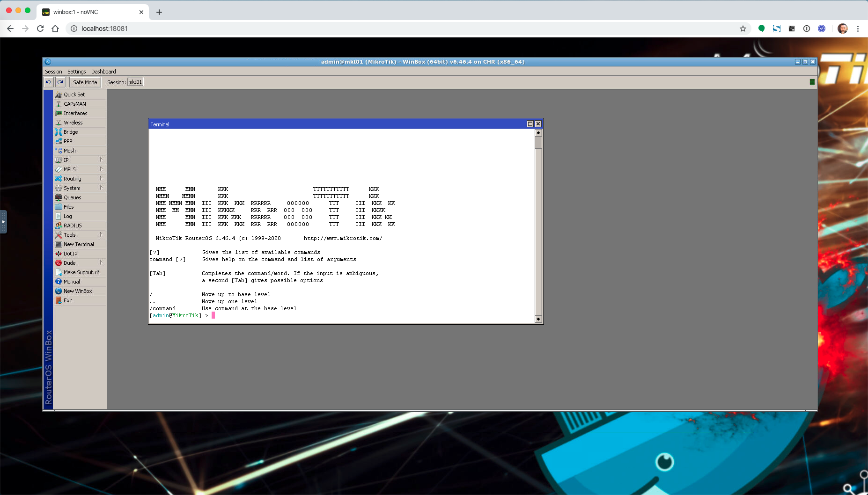Maximize the Terminal window
The image size is (868, 495).
click(x=530, y=124)
